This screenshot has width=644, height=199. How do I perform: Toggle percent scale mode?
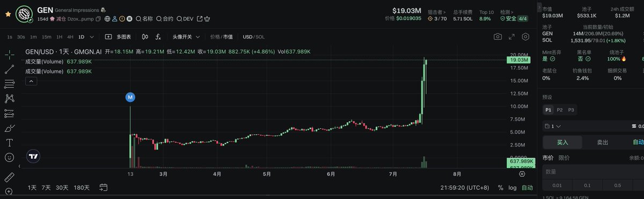(501, 188)
